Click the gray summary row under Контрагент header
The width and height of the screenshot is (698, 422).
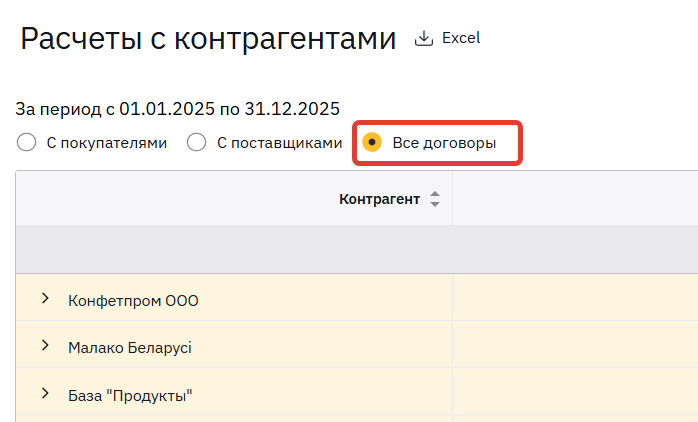[x=234, y=249]
